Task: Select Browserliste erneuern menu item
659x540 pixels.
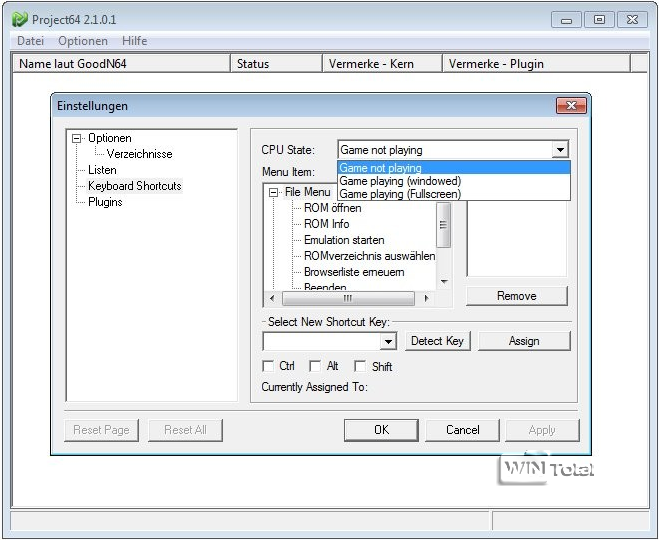Action: coord(354,272)
